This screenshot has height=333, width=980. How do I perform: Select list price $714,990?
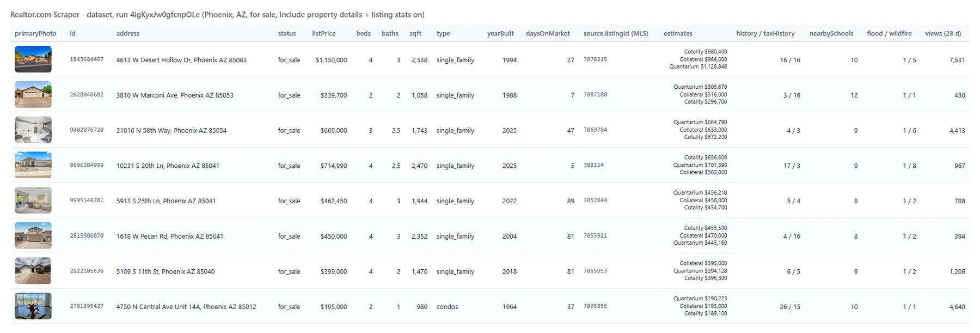coord(334,166)
